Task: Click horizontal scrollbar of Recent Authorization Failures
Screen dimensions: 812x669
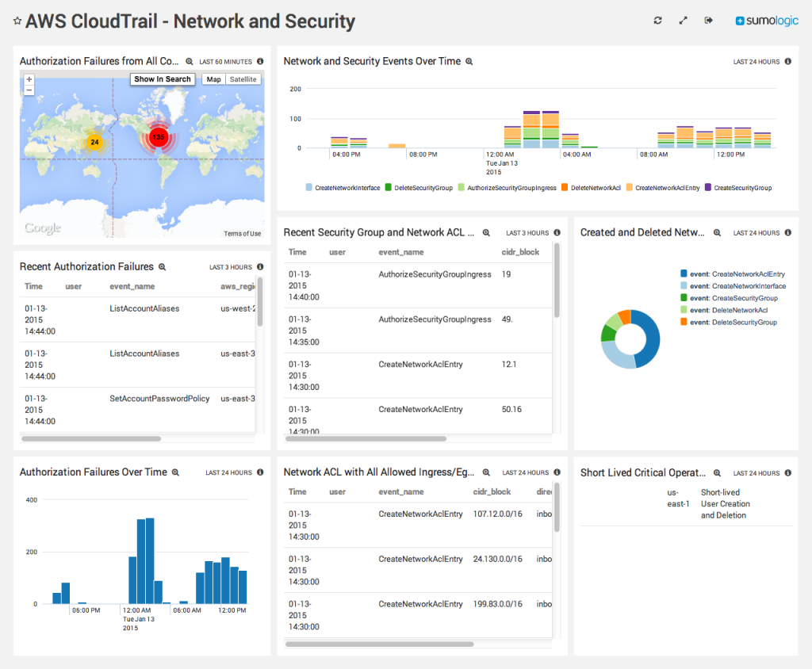Action: tap(91, 438)
